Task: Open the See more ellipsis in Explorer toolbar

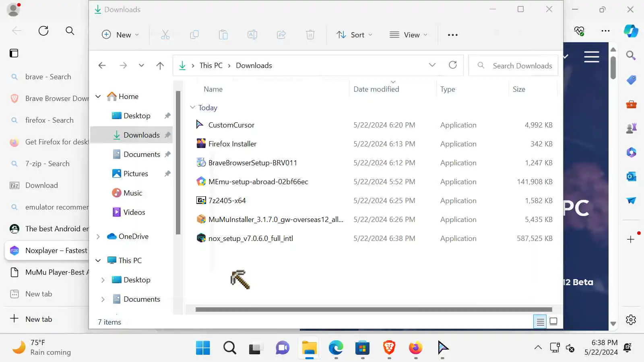Action: click(x=453, y=35)
